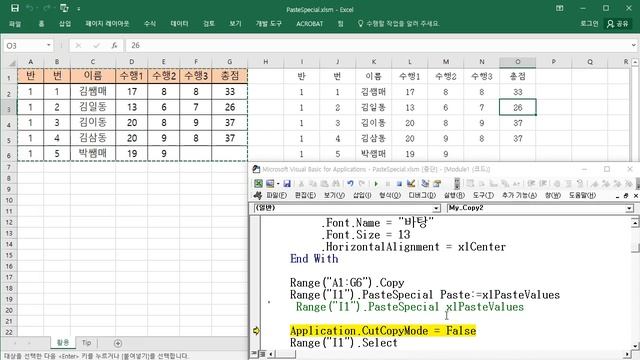Click the Full Module View button at code window bottom
This screenshot has width=640, height=360.
(262, 353)
